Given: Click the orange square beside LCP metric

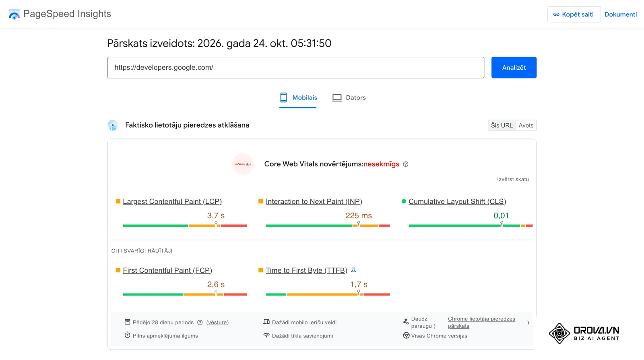Looking at the screenshot, I should 118,201.
